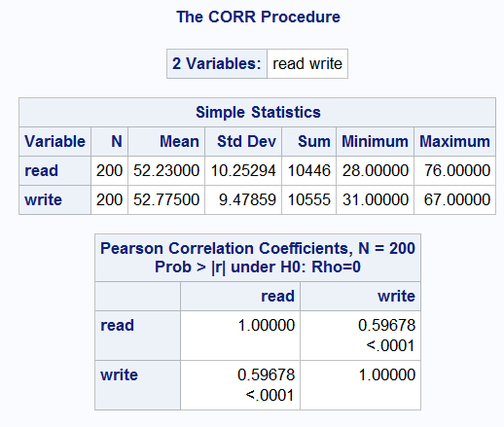This screenshot has width=504, height=427.
Task: Select 1.00000 in write row of Pearson table
Action: pos(387,374)
